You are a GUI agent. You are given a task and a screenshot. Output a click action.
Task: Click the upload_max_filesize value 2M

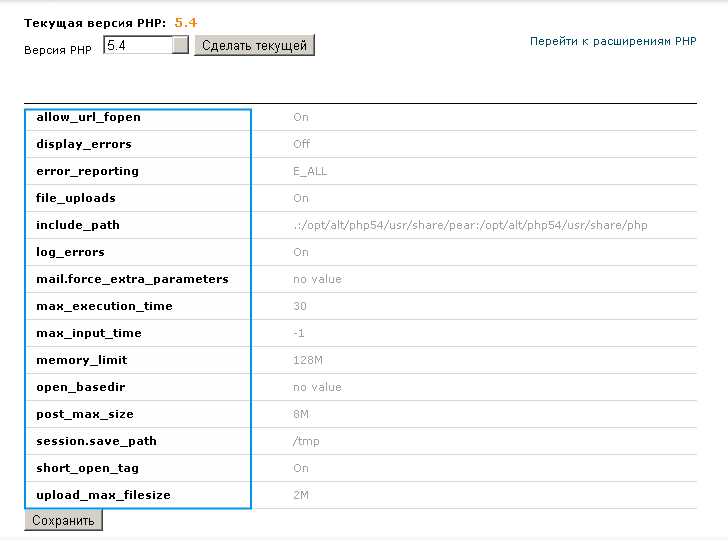pos(301,495)
